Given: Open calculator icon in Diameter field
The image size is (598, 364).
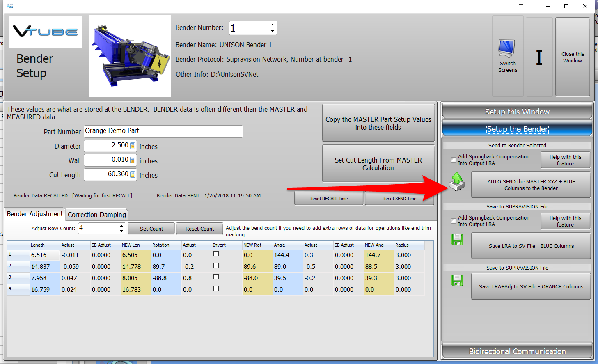Looking at the screenshot, I should coord(133,146).
